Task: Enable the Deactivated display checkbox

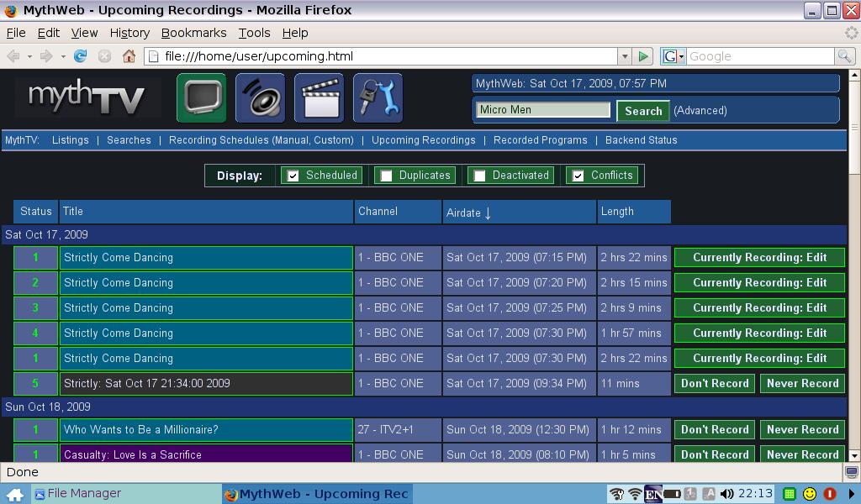Action: coord(479,176)
